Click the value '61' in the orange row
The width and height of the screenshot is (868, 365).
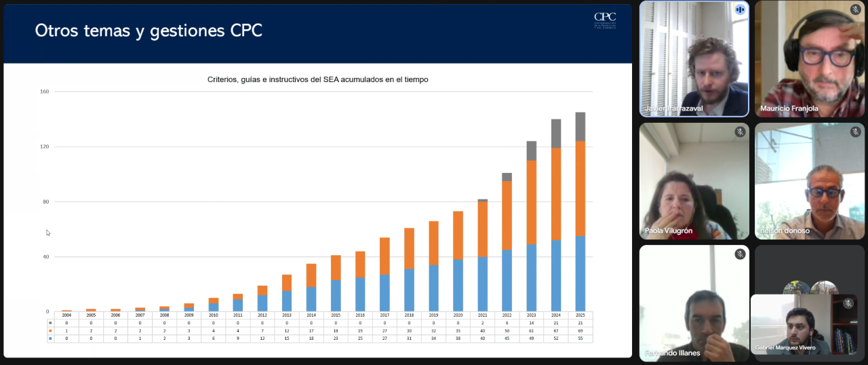532,330
